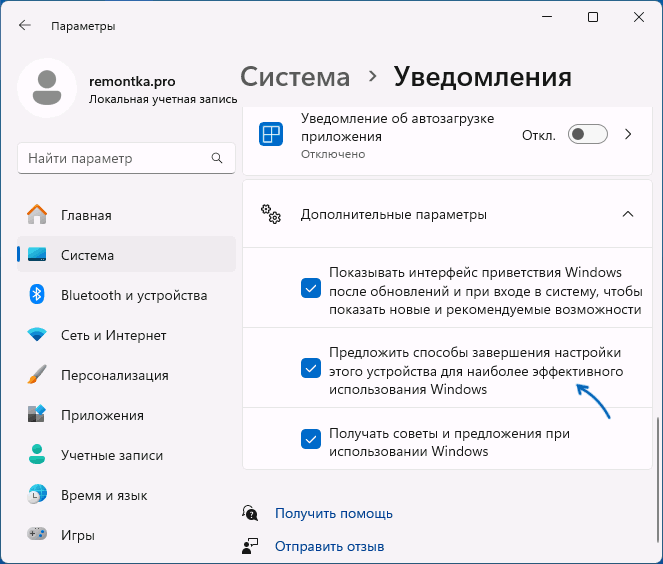The width and height of the screenshot is (663, 564).
Task: Open startup app notification details chevron
Action: (628, 134)
